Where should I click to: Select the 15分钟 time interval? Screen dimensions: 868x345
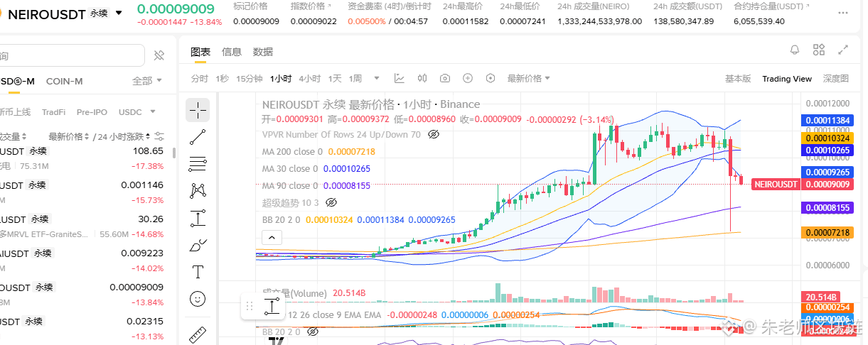coord(250,78)
